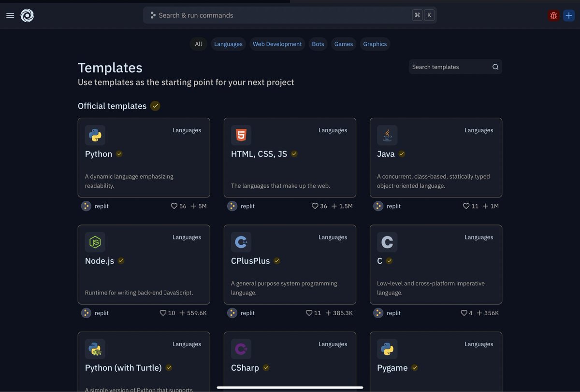Select the Pygame template icon
This screenshot has width=580, height=392.
tap(387, 349)
